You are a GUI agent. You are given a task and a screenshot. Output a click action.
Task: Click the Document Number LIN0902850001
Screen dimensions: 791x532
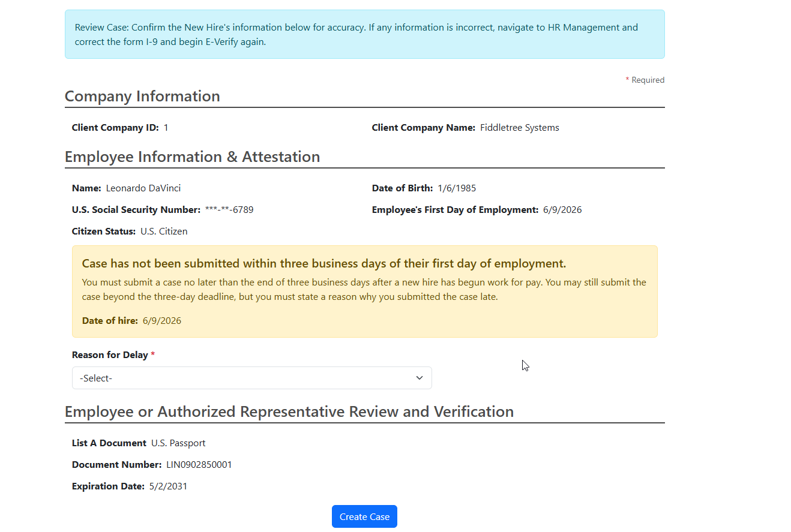coord(199,465)
